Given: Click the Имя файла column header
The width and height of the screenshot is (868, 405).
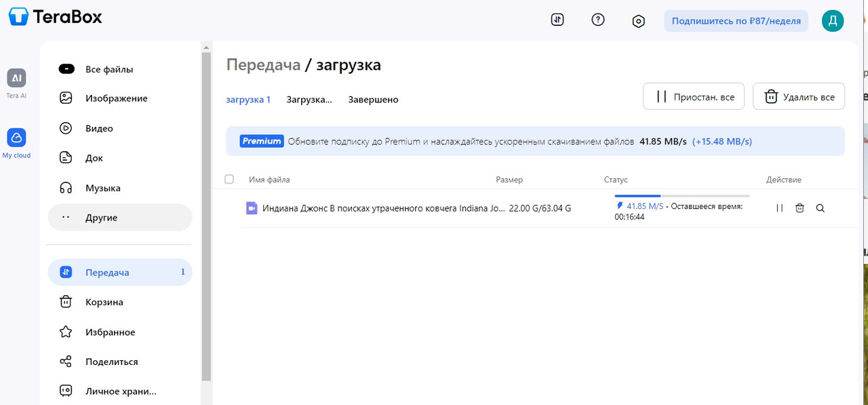Looking at the screenshot, I should tap(269, 180).
